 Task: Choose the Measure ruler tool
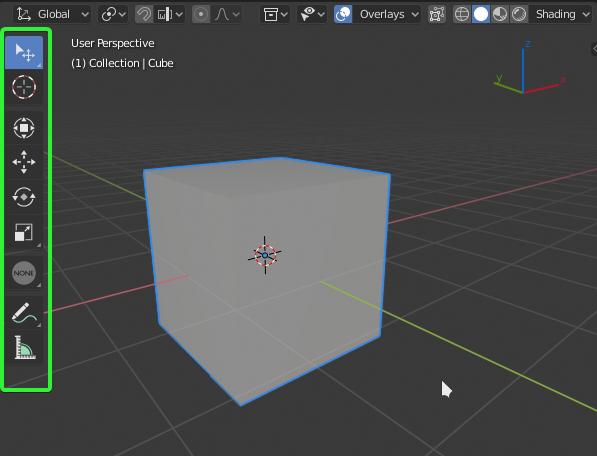pos(24,348)
